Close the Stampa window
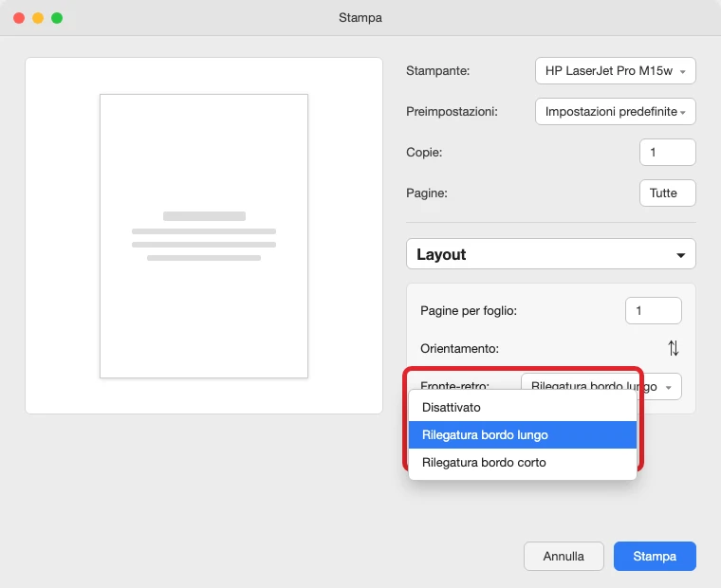The height and width of the screenshot is (588, 721). (19, 18)
